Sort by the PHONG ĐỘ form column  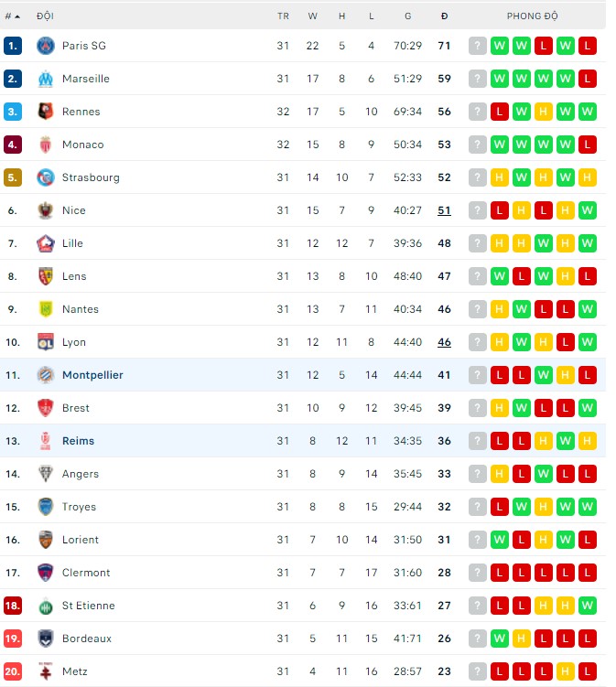532,16
